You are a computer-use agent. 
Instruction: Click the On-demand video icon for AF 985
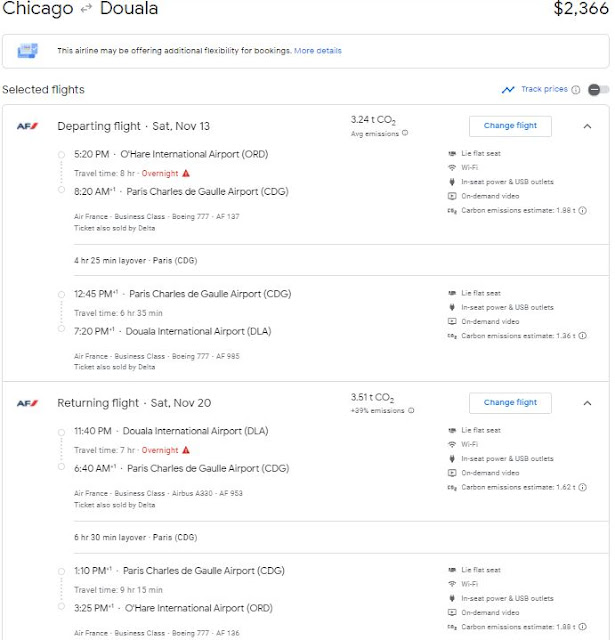click(x=452, y=321)
